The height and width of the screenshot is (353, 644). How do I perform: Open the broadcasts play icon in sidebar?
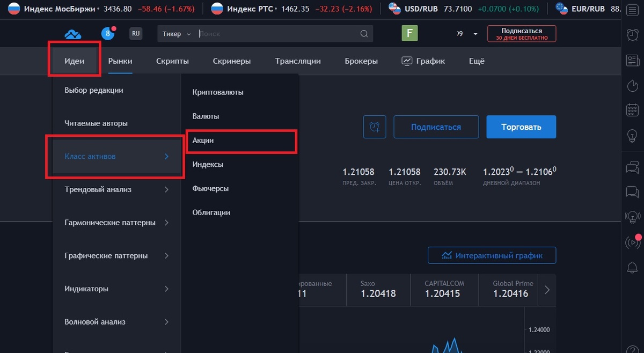click(x=633, y=242)
